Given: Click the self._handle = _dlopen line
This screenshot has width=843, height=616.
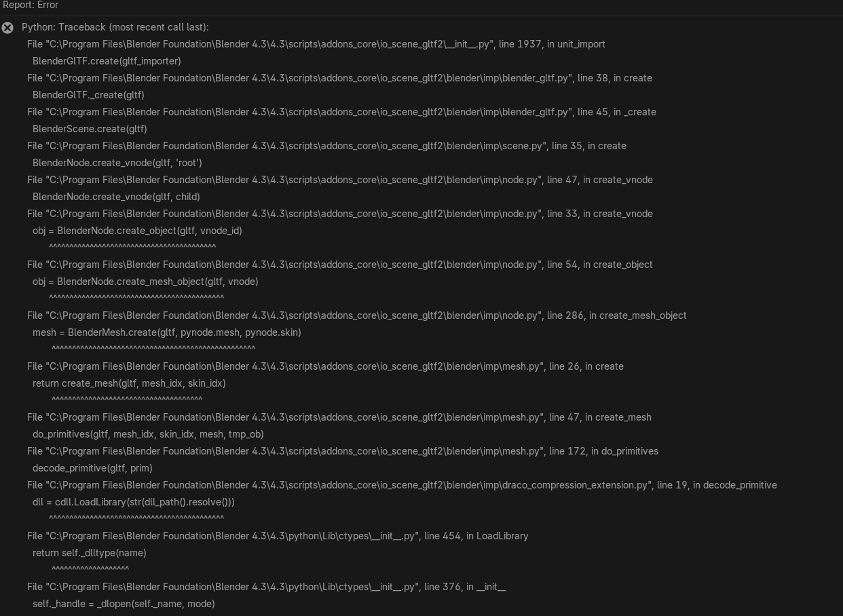Looking at the screenshot, I should (x=124, y=604).
